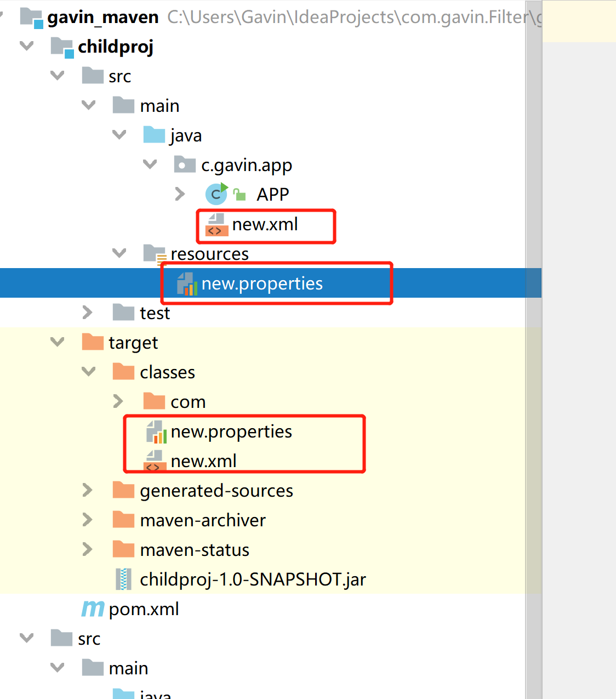Select the 'resources' folder label

(x=210, y=254)
